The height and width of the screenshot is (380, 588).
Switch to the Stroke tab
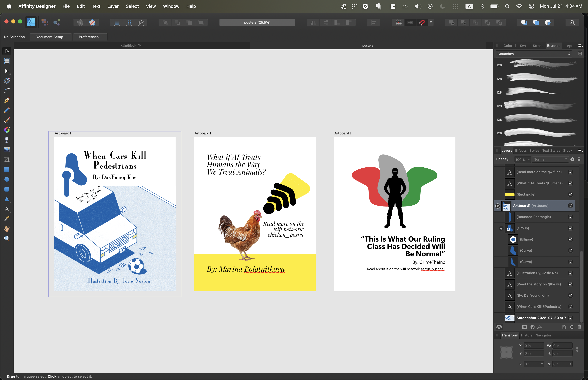538,46
